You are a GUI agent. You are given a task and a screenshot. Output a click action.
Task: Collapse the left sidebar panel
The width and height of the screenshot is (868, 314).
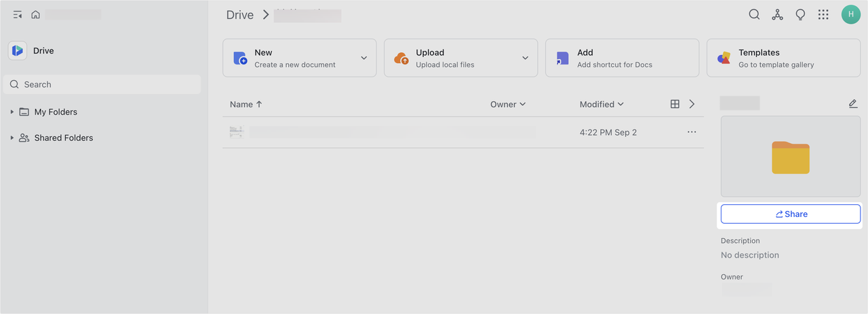(18, 14)
